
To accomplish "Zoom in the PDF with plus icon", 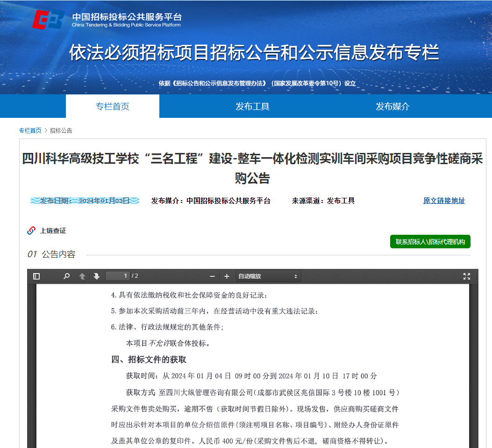I will (227, 276).
